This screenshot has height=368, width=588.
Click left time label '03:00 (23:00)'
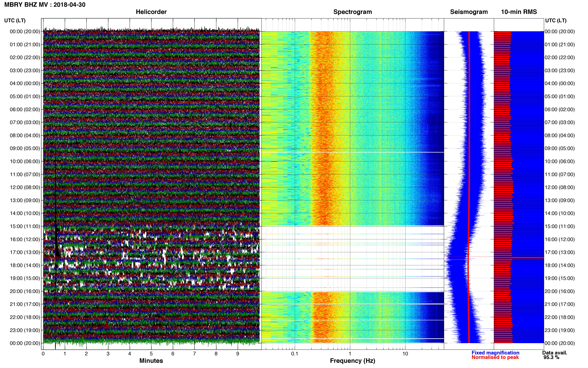(25, 71)
